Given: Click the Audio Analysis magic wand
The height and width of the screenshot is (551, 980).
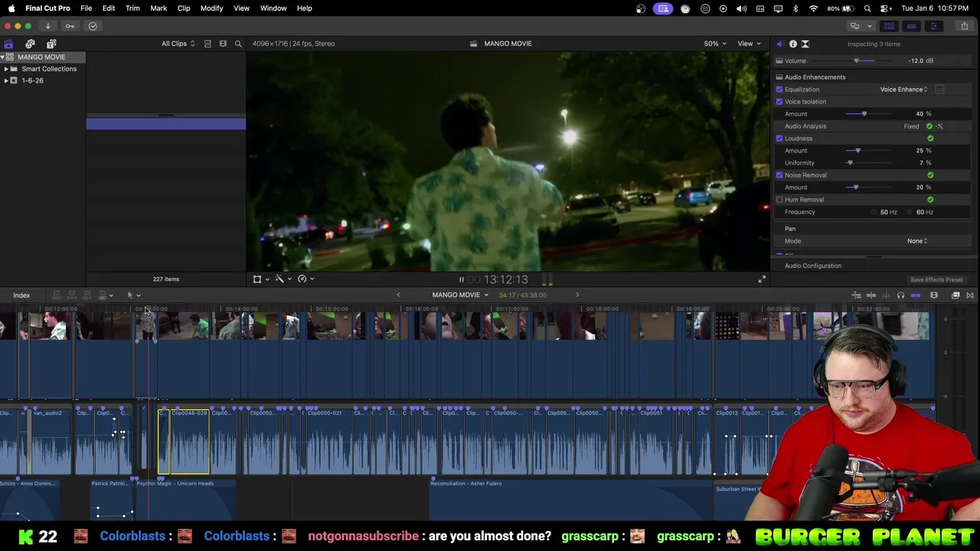Looking at the screenshot, I should coord(939,126).
